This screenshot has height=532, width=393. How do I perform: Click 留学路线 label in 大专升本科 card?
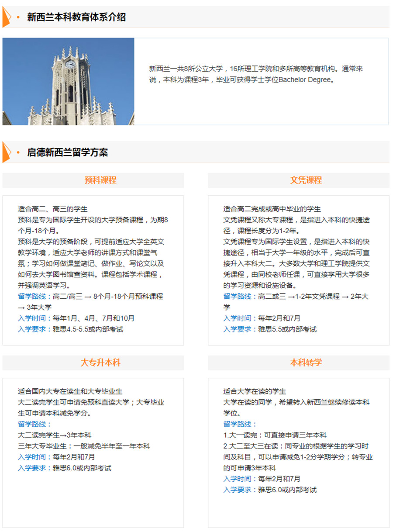[x=33, y=424]
